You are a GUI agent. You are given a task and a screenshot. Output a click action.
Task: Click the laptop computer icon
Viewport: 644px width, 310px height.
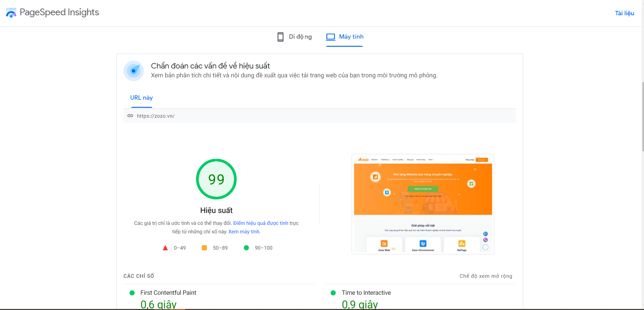(331, 37)
